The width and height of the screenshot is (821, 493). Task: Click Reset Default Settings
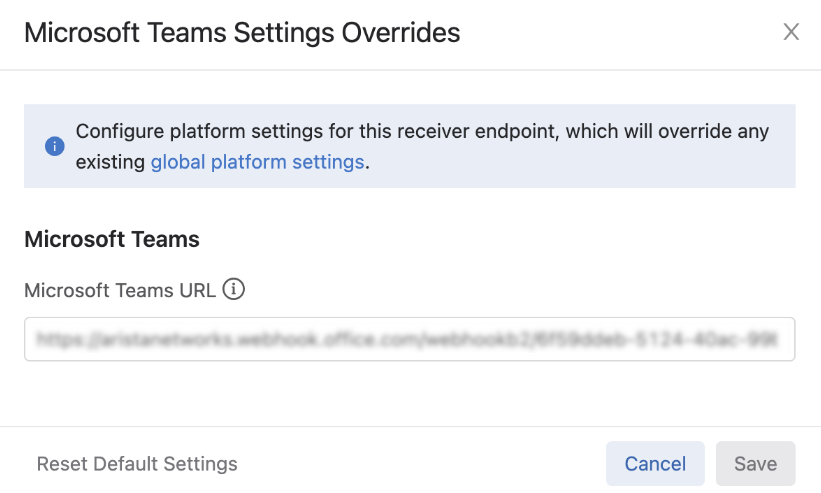(137, 464)
